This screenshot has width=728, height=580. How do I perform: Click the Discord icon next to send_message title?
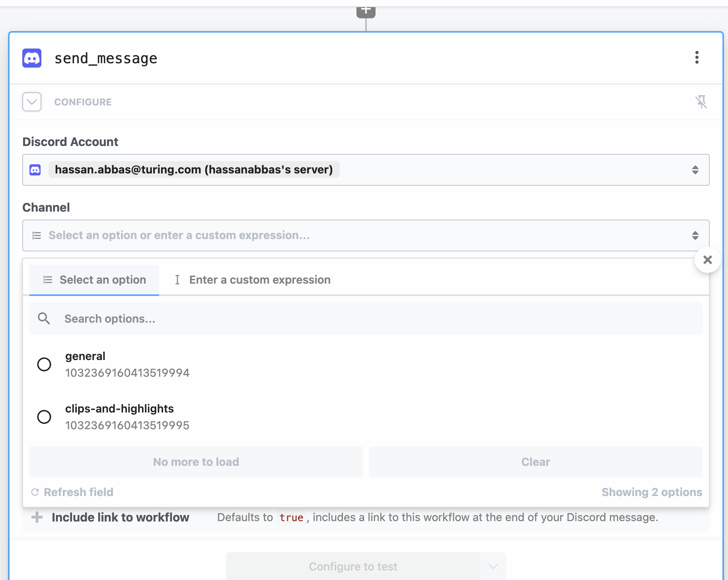tap(32, 58)
